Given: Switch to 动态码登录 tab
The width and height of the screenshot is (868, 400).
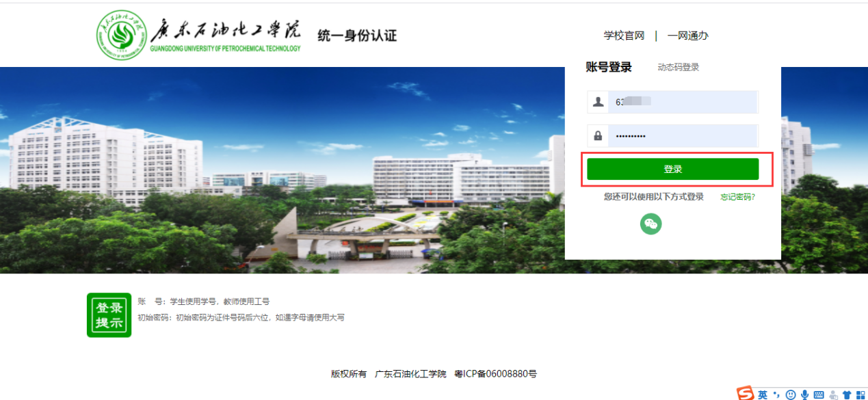Looking at the screenshot, I should (678, 67).
